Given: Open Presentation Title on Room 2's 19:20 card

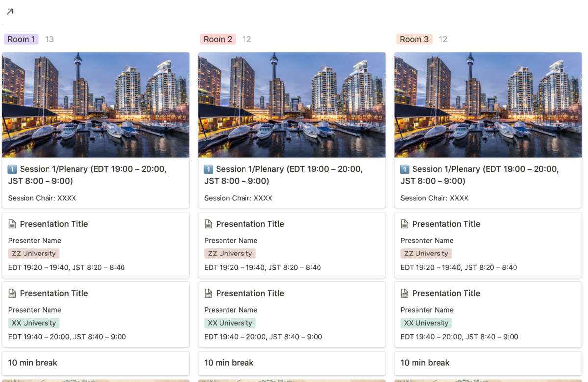Looking at the screenshot, I should pos(250,224).
